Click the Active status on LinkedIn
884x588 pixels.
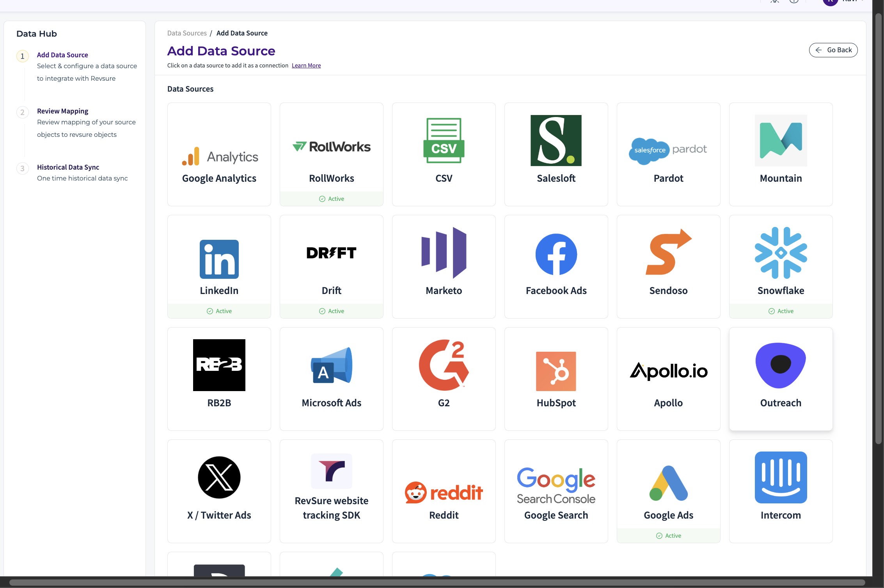(219, 311)
